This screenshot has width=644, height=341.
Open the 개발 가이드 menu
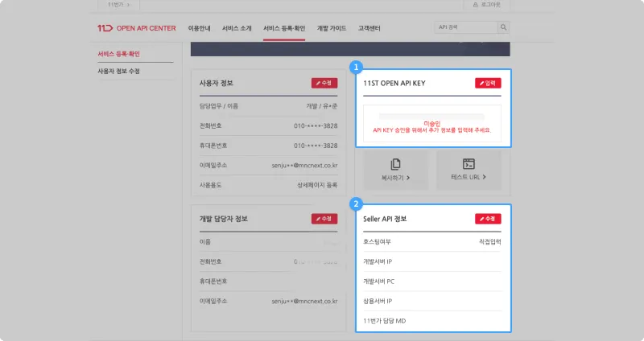(332, 28)
